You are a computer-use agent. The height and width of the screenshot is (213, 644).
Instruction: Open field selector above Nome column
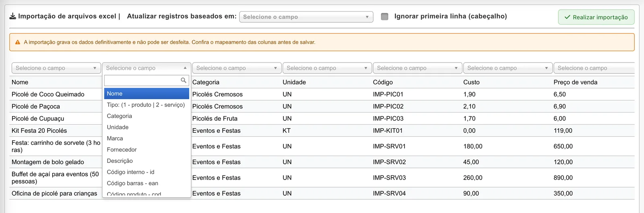(56, 68)
